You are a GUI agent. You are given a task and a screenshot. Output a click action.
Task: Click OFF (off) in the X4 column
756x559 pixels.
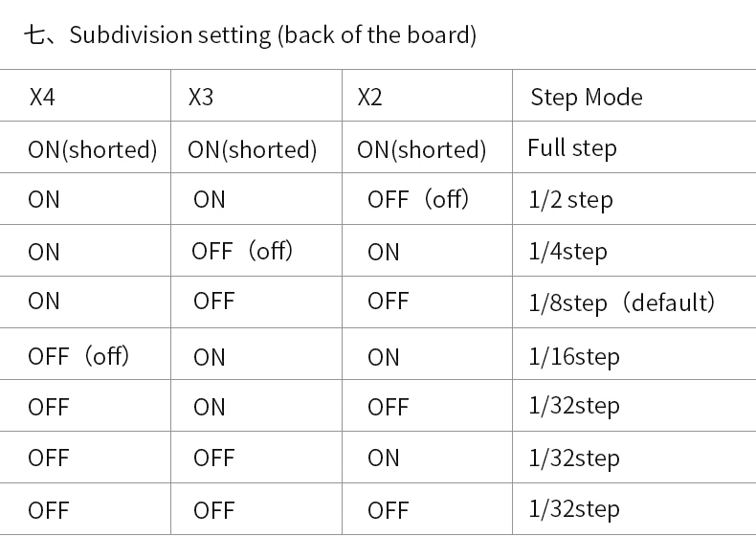(x=78, y=357)
